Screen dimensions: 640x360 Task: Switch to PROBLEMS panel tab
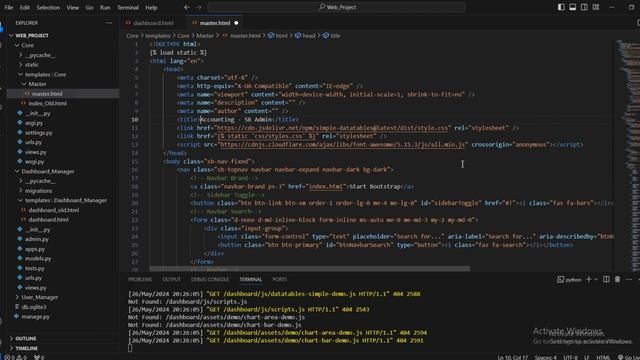tap(140, 280)
